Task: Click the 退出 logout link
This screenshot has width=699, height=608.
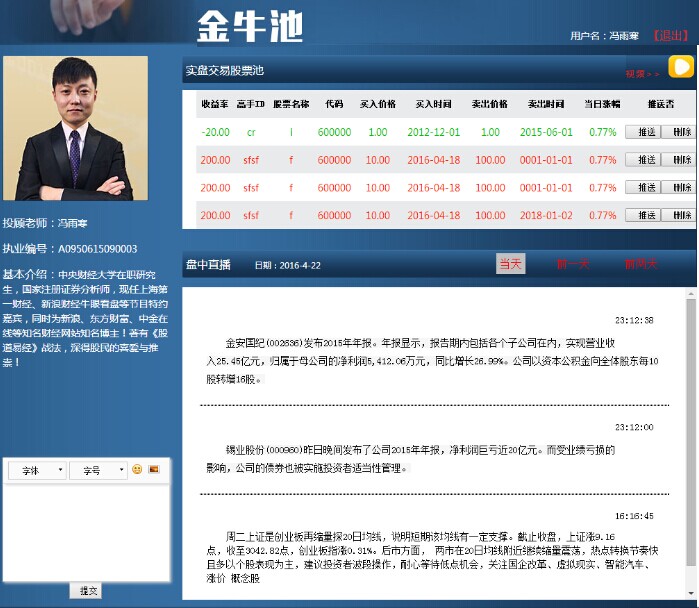Action: (671, 36)
